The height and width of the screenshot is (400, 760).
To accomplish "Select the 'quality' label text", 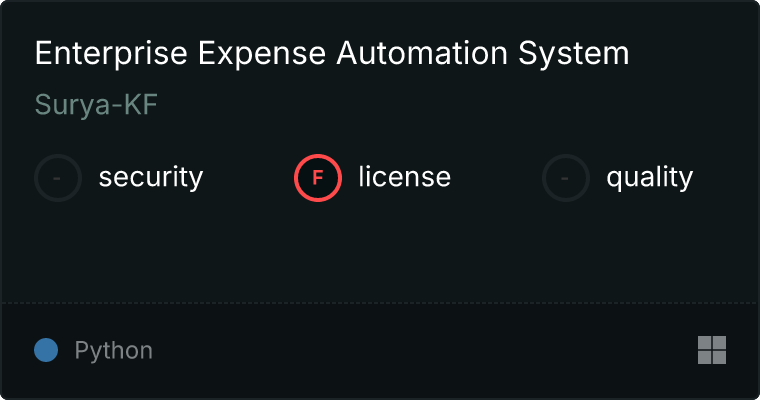I will [649, 178].
